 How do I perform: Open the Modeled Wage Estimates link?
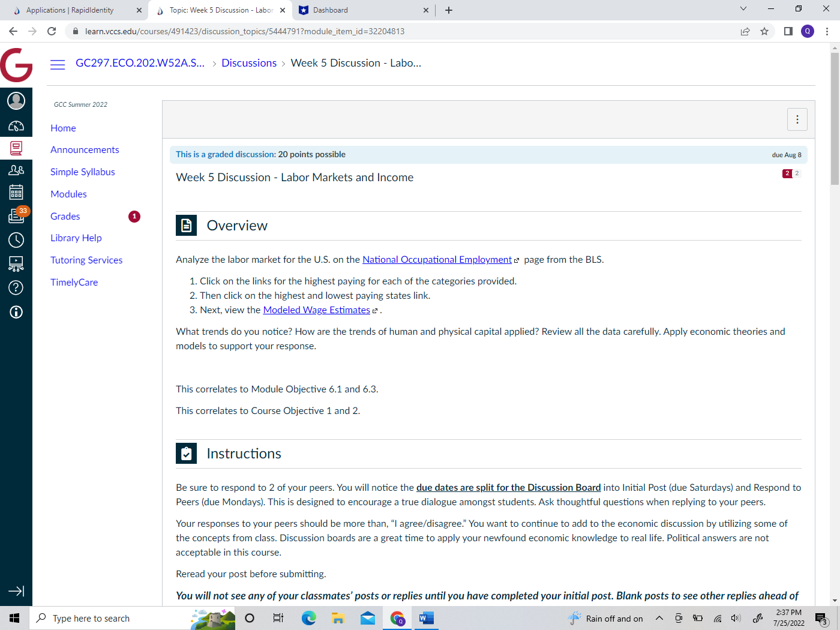pyautogui.click(x=316, y=310)
